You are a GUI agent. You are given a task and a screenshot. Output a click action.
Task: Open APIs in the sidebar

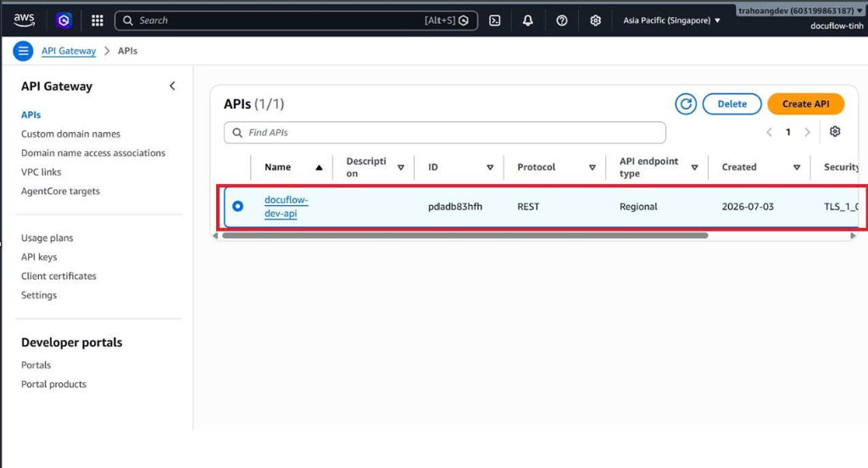31,114
